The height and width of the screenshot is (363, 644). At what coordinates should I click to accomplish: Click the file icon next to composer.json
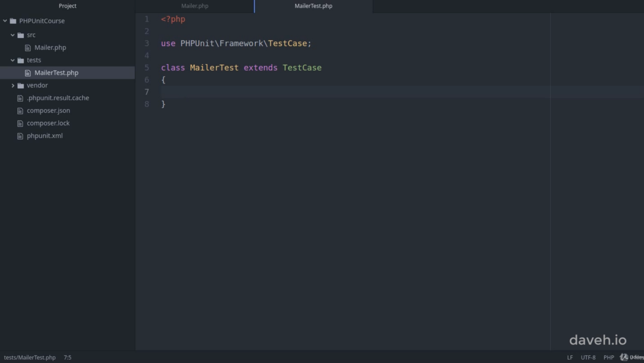(20, 110)
